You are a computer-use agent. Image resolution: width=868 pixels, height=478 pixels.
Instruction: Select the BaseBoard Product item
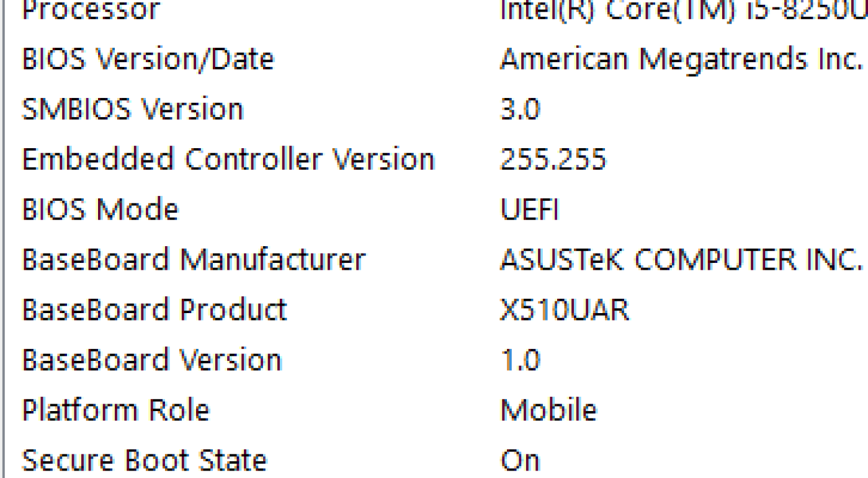[x=154, y=309]
